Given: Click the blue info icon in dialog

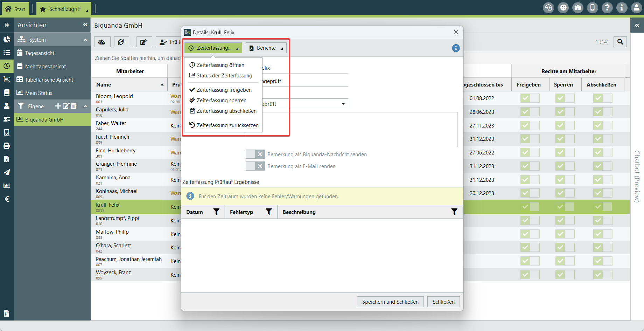Looking at the screenshot, I should tap(456, 48).
